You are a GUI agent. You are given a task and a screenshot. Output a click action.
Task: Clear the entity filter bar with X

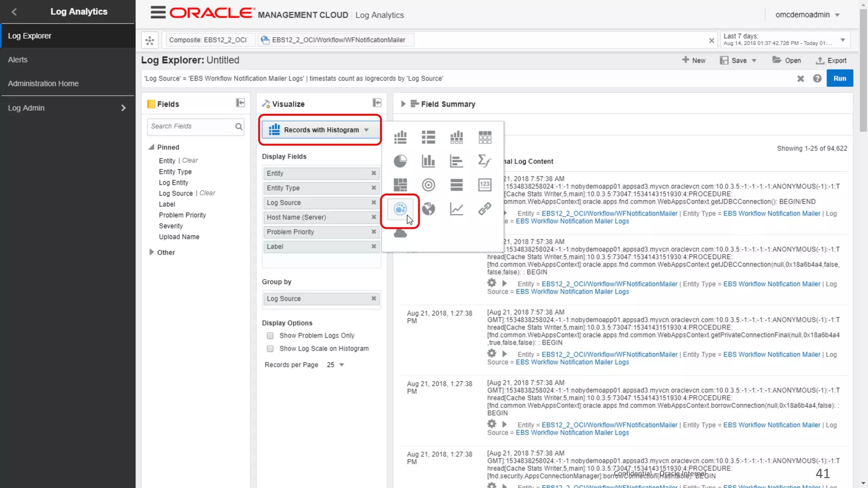point(712,41)
